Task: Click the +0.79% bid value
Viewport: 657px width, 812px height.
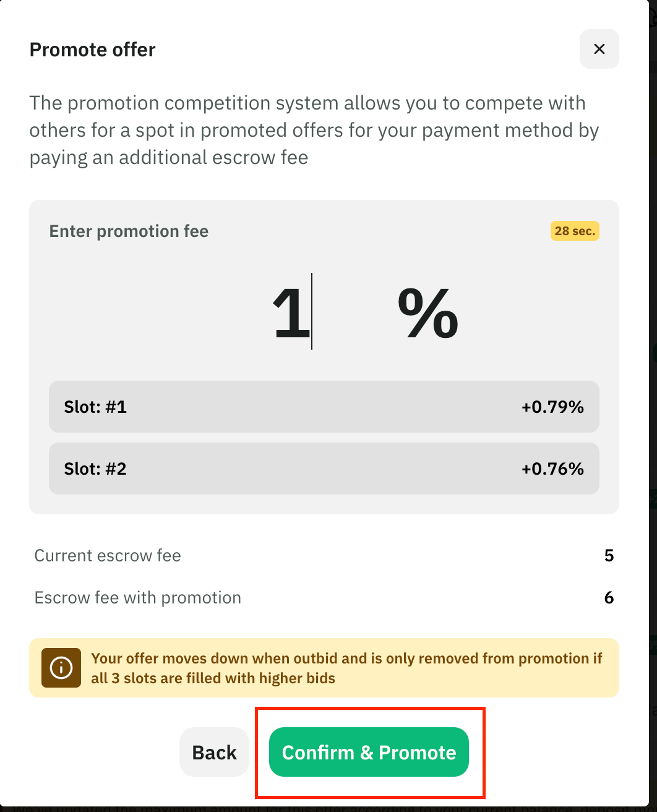Action: tap(552, 407)
